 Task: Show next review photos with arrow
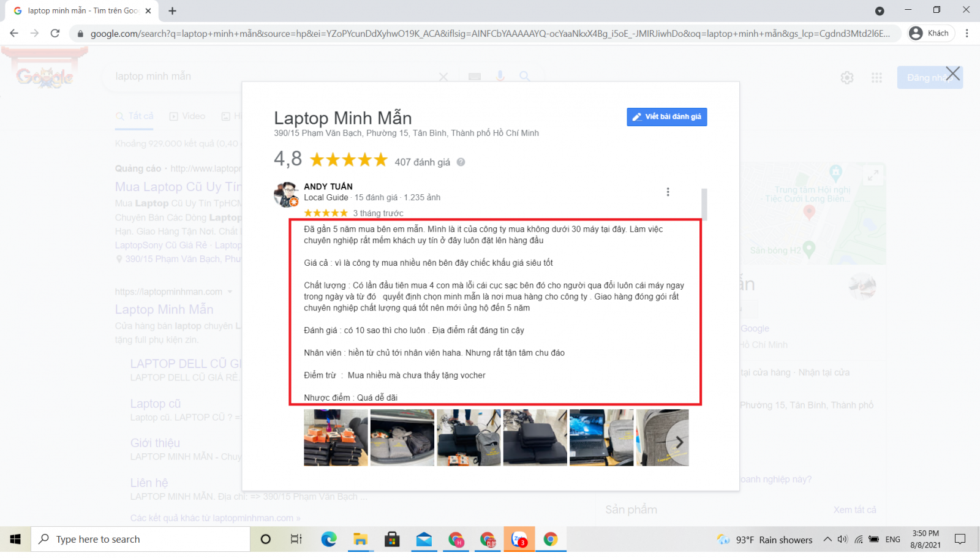point(679,442)
